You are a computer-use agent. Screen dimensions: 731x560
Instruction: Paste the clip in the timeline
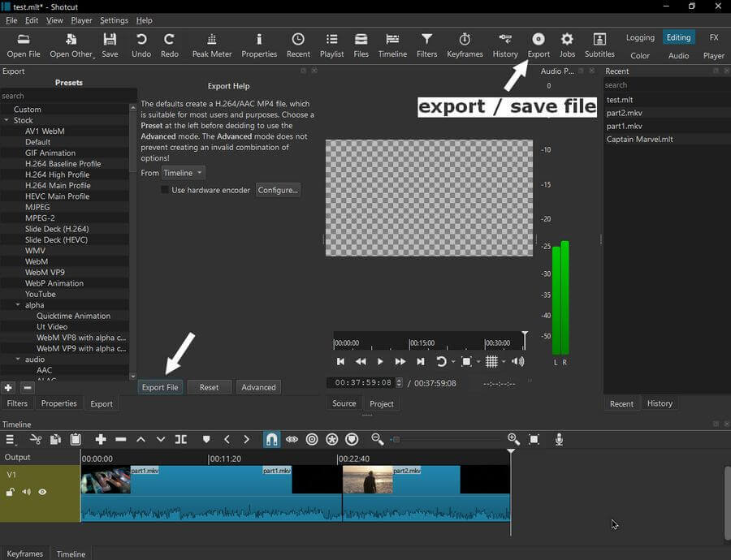76,439
